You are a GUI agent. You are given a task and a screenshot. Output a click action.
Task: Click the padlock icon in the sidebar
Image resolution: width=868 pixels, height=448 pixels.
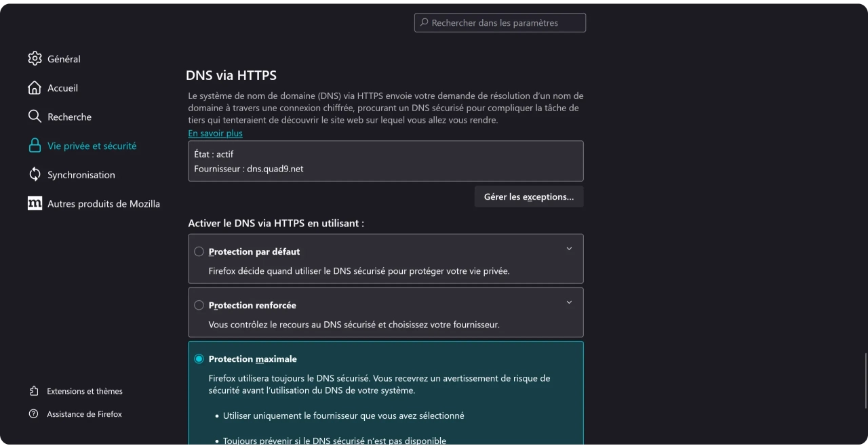click(x=35, y=146)
